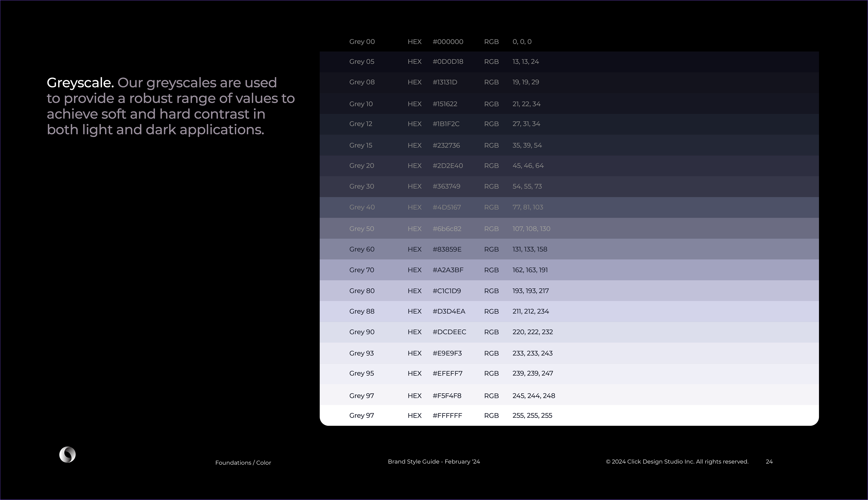Click the © 2024 Click Design Studio copyright text
This screenshot has width=868, height=500.
pos(677,462)
